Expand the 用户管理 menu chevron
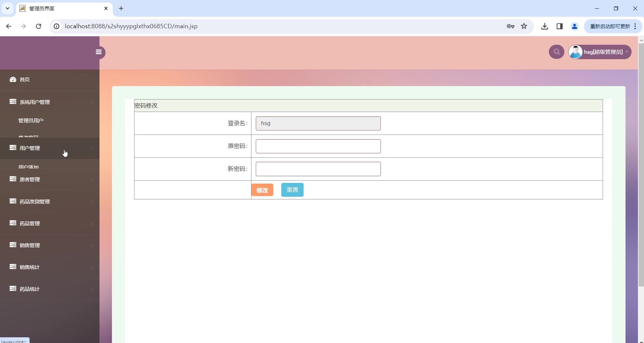Image resolution: width=644 pixels, height=343 pixels. tap(91, 148)
